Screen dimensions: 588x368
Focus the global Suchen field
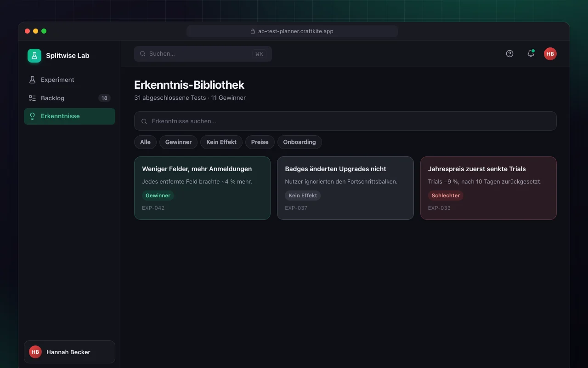pyautogui.click(x=203, y=54)
